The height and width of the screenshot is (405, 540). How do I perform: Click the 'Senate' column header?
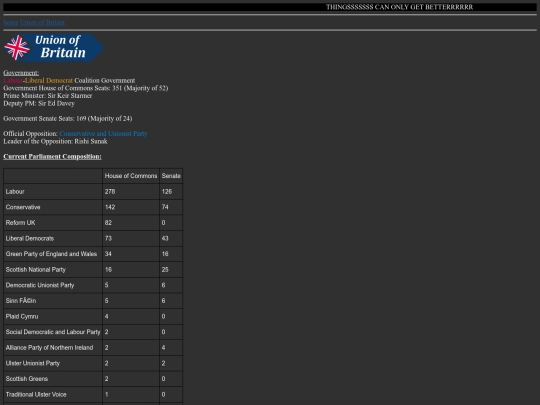click(171, 176)
